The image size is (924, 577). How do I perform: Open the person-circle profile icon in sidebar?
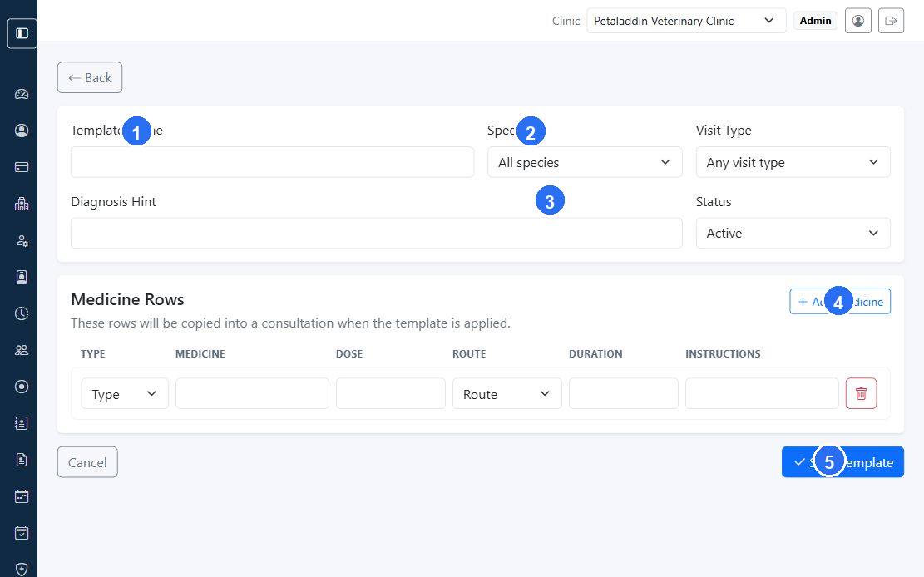coord(22,131)
